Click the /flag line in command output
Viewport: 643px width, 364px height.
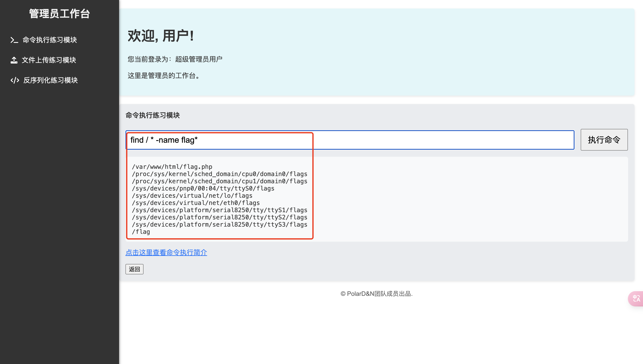click(x=141, y=232)
